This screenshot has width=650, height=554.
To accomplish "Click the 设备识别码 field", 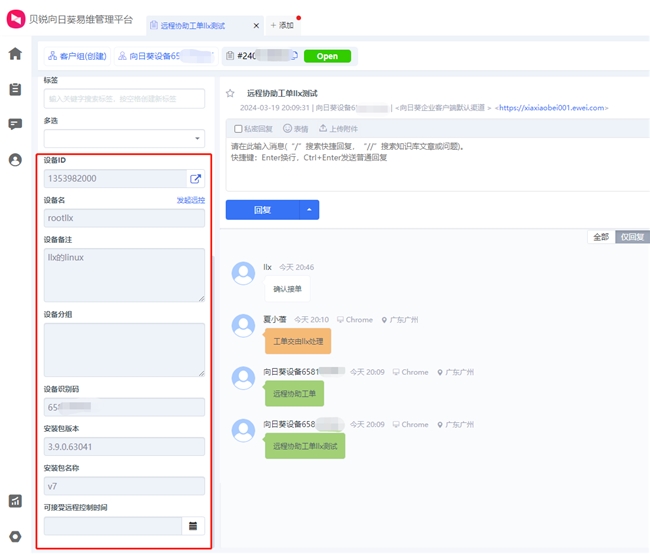I will pyautogui.click(x=124, y=407).
